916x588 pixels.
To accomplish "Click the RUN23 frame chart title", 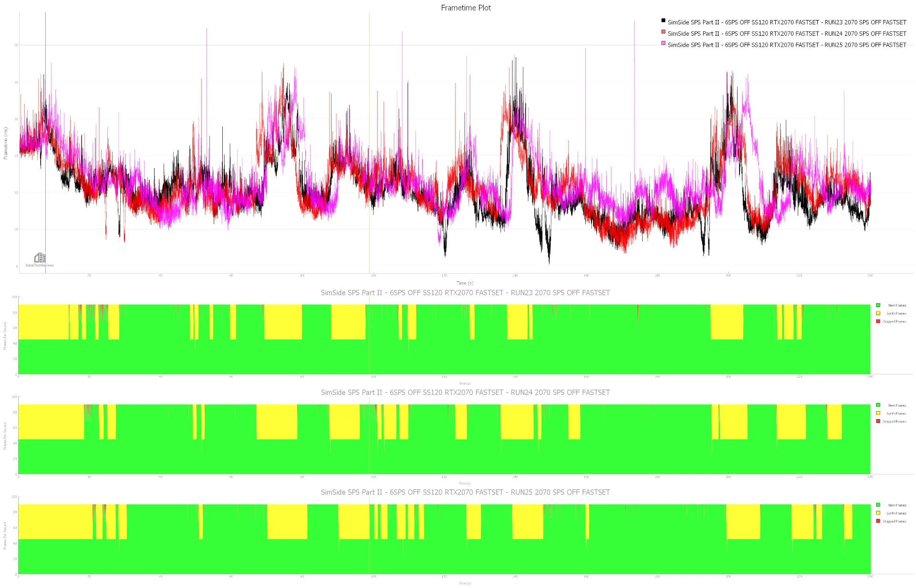I will pyautogui.click(x=465, y=293).
